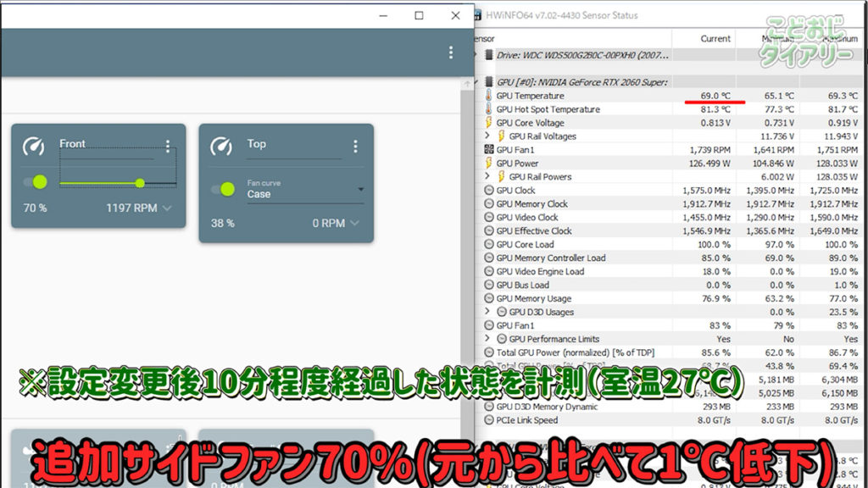
Task: Click the Front fan speed slider handle
Action: (x=140, y=183)
